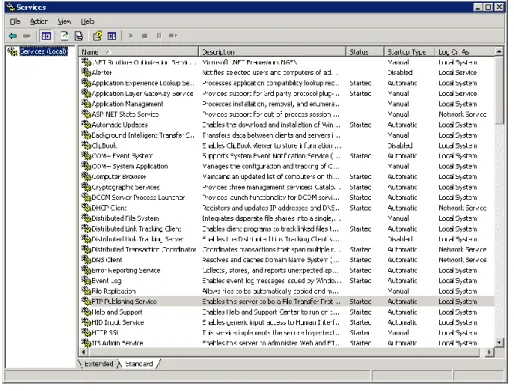Select Distributed File System service name
This screenshot has width=514, height=391.
[x=125, y=218]
